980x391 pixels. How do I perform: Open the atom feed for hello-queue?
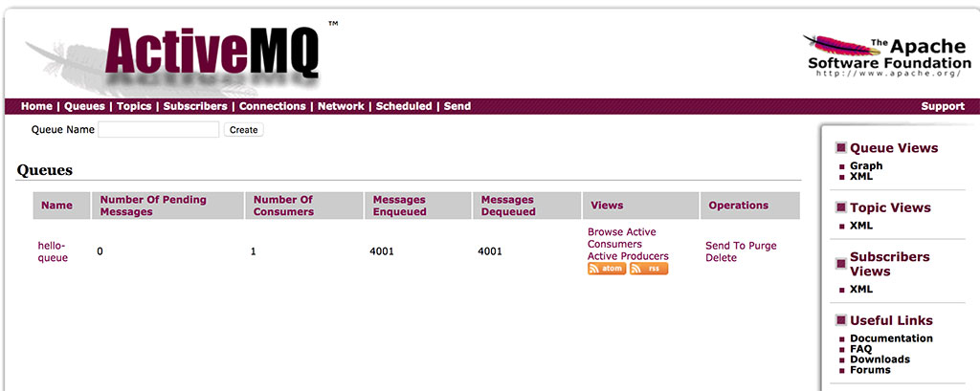coord(606,269)
